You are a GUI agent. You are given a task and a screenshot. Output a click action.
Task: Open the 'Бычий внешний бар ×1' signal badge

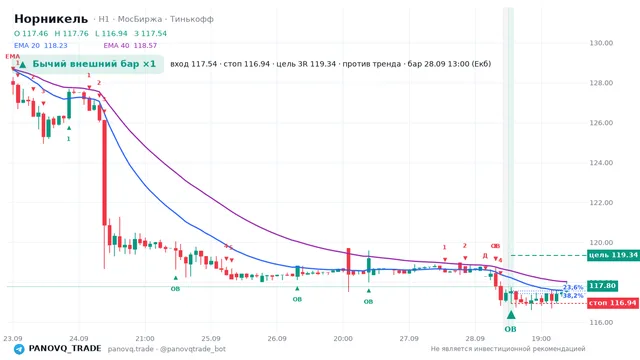pos(88,64)
